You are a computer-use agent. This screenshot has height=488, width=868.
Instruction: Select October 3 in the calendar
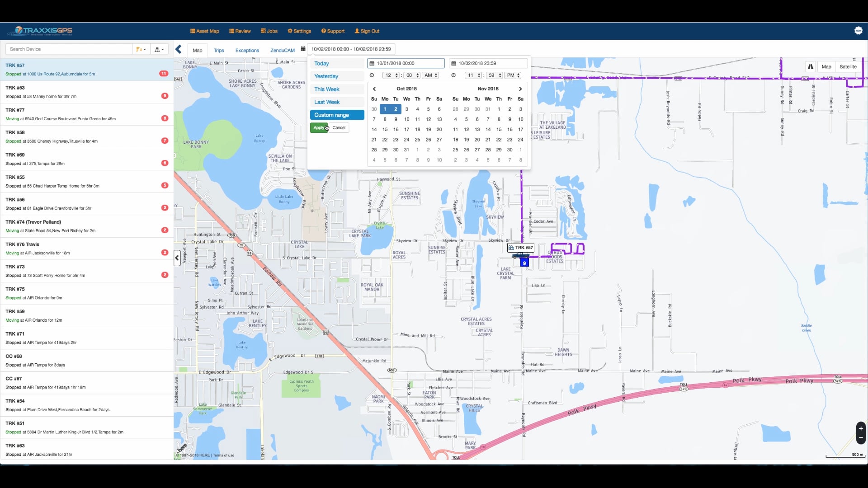click(x=406, y=109)
